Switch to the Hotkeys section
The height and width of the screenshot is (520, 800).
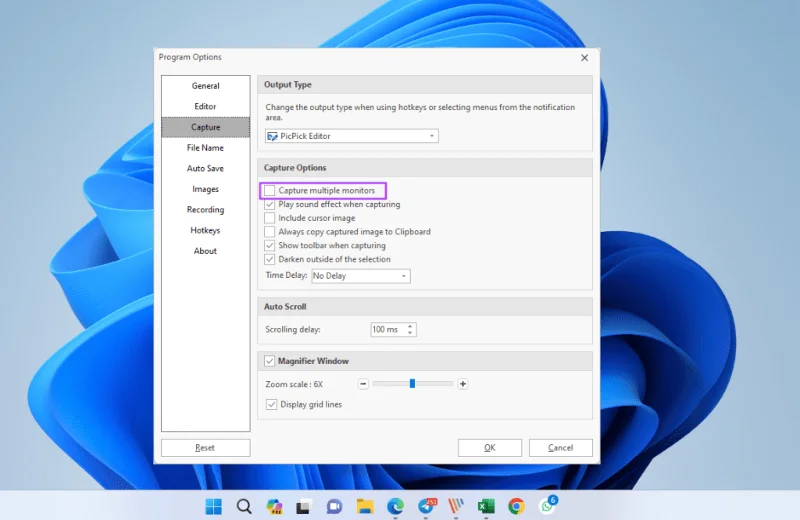[x=206, y=230]
